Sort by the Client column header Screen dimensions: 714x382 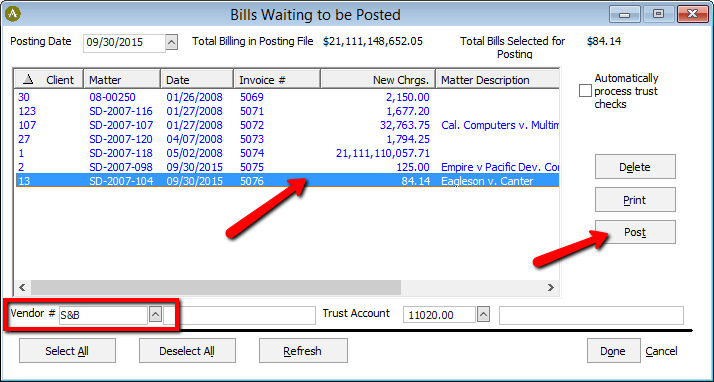(49, 80)
